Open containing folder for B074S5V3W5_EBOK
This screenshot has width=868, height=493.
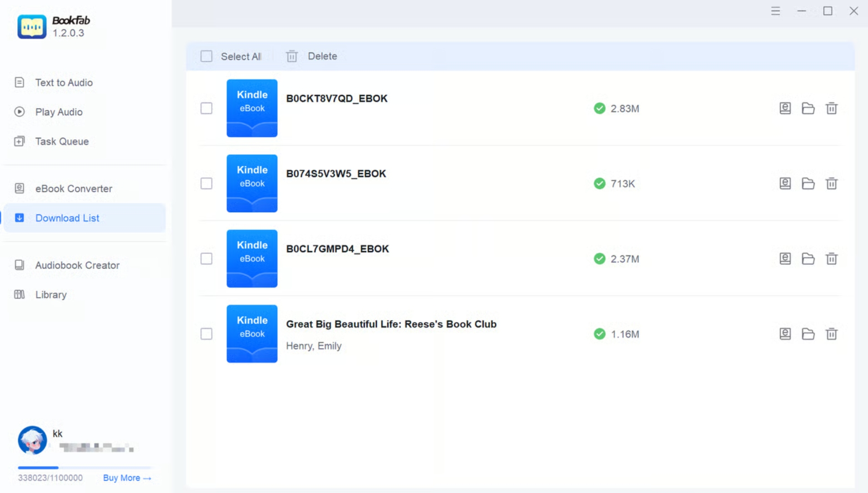(808, 184)
